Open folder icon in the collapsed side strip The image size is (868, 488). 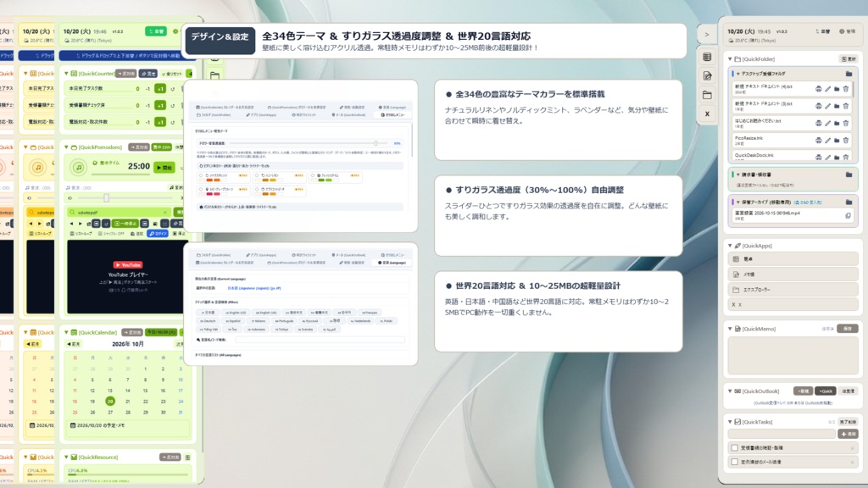pyautogui.click(x=707, y=95)
